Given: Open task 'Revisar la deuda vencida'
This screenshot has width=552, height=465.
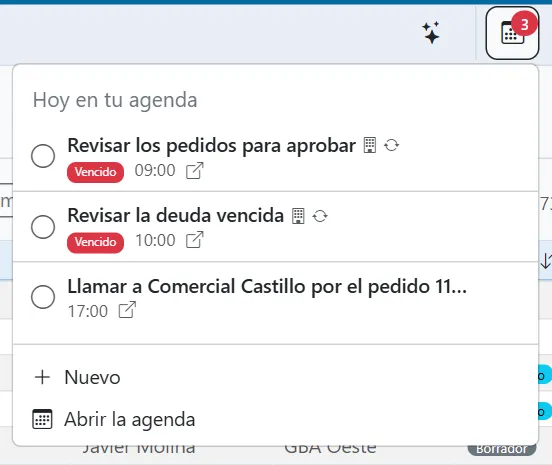Looking at the screenshot, I should click(176, 215).
